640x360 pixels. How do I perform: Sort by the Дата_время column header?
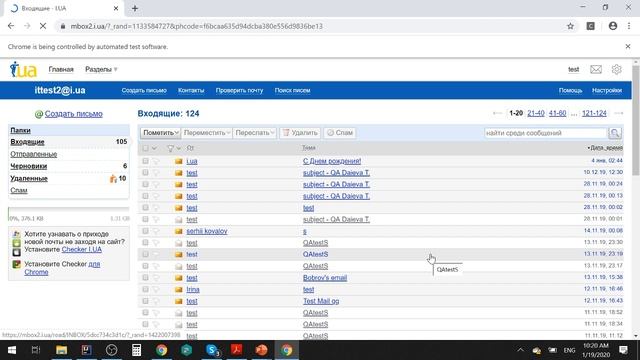click(x=606, y=148)
